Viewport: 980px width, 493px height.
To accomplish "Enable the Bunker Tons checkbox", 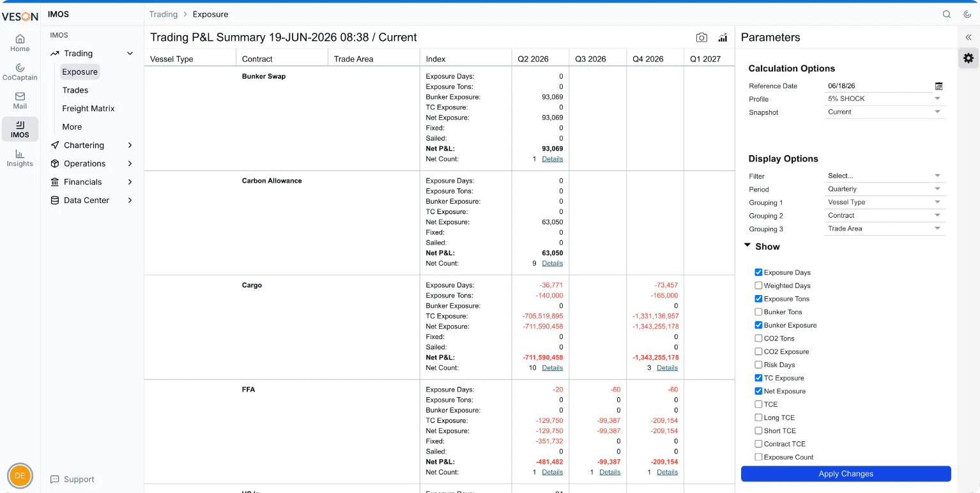I will [x=758, y=312].
